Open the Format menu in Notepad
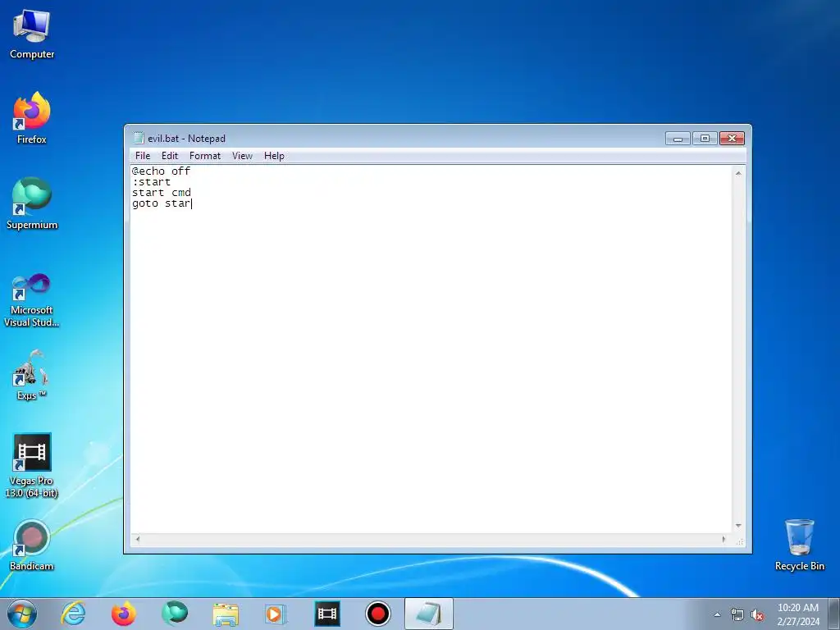Image resolution: width=840 pixels, height=630 pixels. [x=204, y=156]
